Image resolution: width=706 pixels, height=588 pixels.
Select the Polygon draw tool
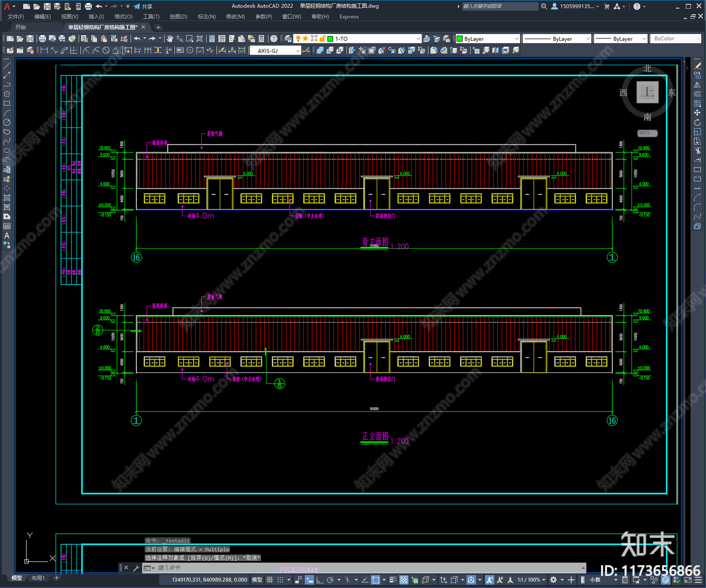(7, 94)
